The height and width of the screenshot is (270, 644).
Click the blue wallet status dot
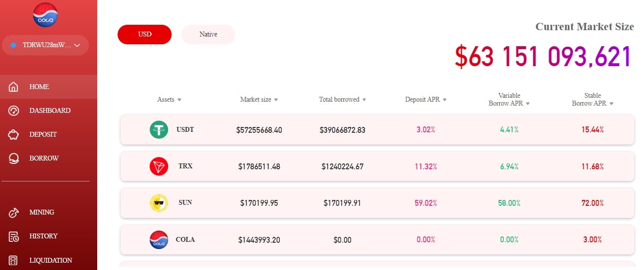click(14, 45)
